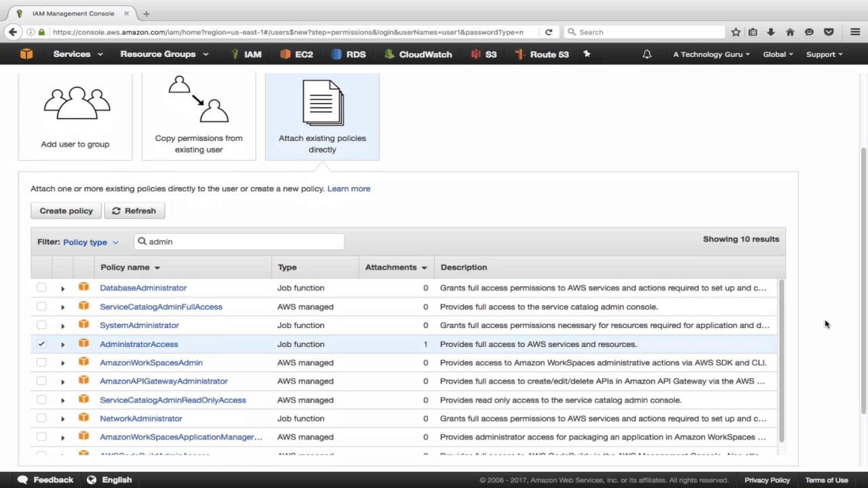868x488 pixels.
Task: Click the AWS cube logo icon
Action: tap(26, 54)
